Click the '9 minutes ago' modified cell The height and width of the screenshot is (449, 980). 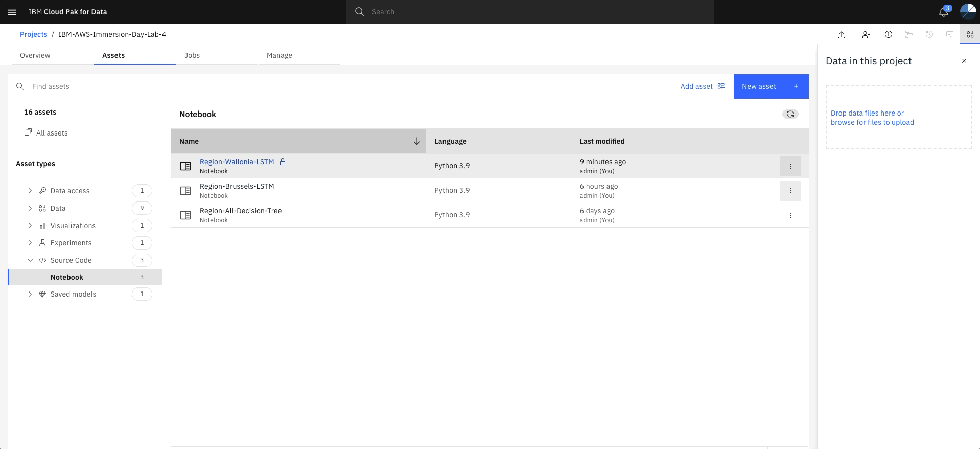click(603, 162)
